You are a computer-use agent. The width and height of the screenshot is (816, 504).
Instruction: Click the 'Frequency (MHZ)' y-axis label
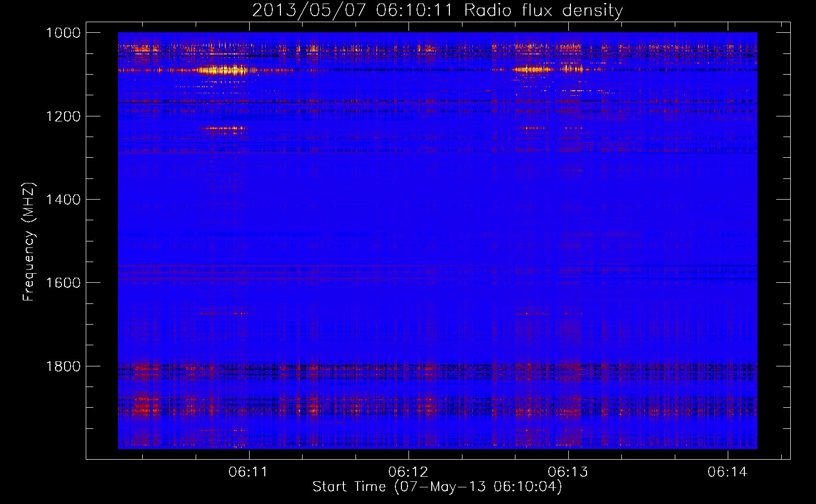(x=29, y=242)
